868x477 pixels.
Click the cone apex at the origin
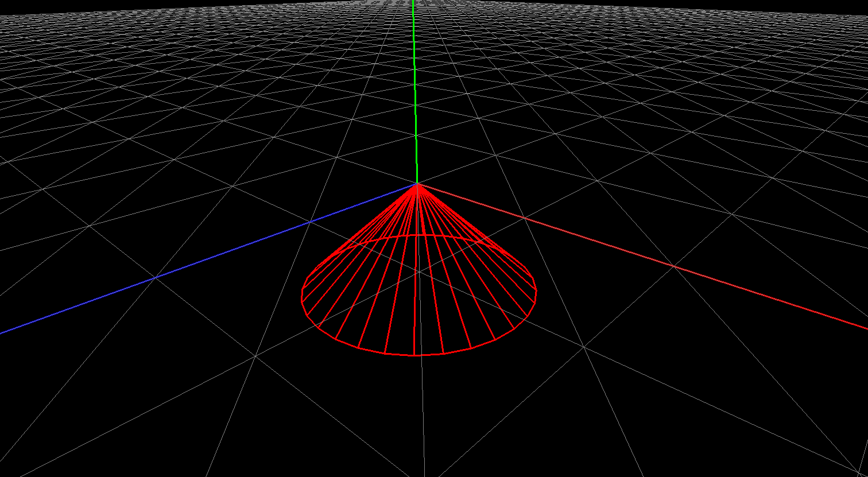pos(418,184)
